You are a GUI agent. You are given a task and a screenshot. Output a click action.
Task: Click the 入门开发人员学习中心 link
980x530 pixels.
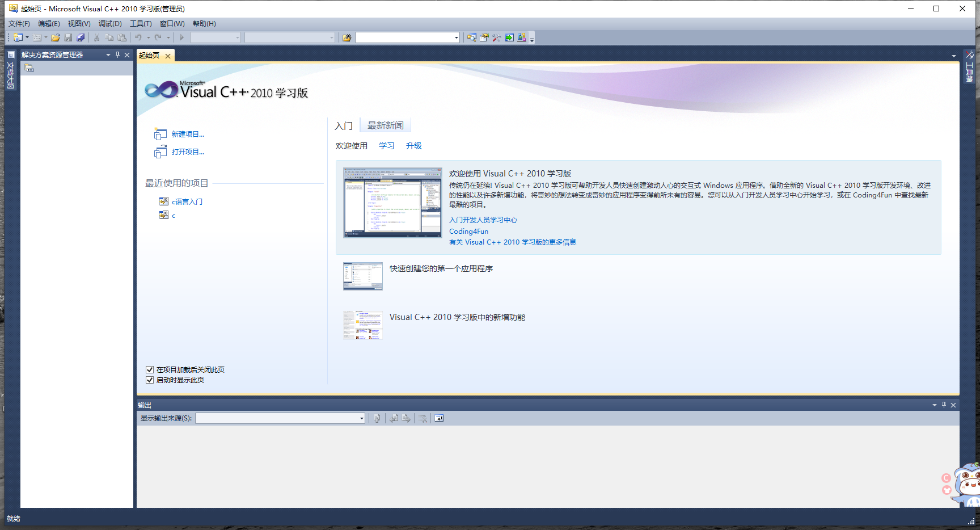483,220
